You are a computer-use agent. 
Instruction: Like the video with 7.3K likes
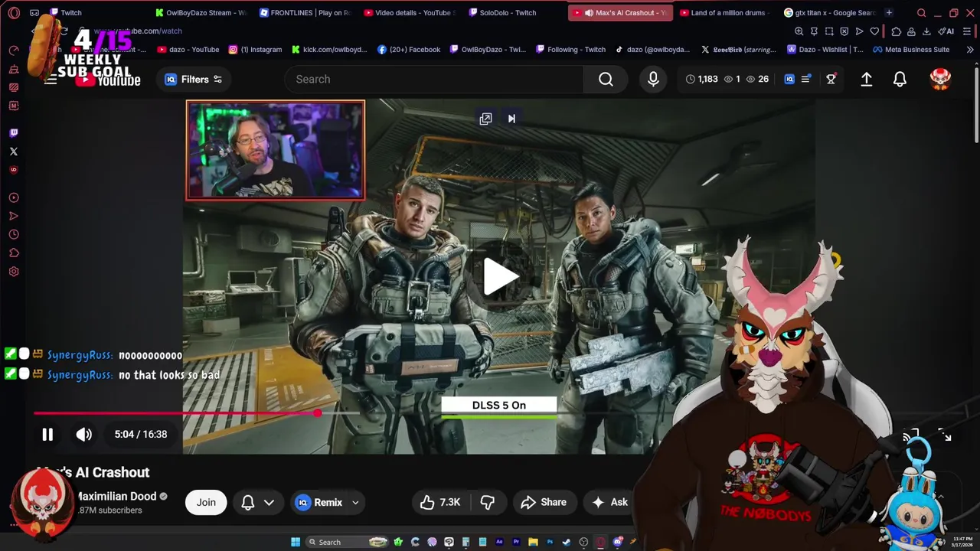439,503
